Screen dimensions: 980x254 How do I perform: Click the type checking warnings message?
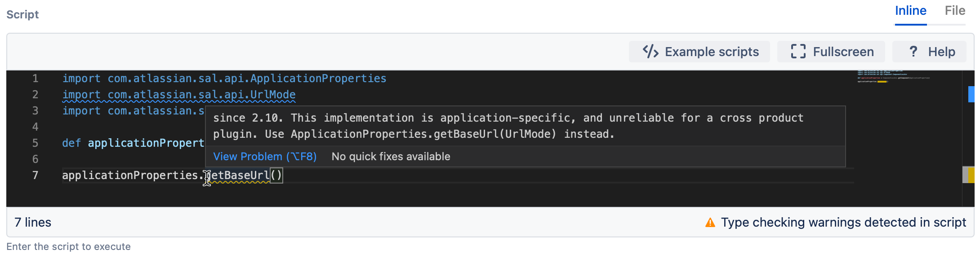(x=843, y=222)
